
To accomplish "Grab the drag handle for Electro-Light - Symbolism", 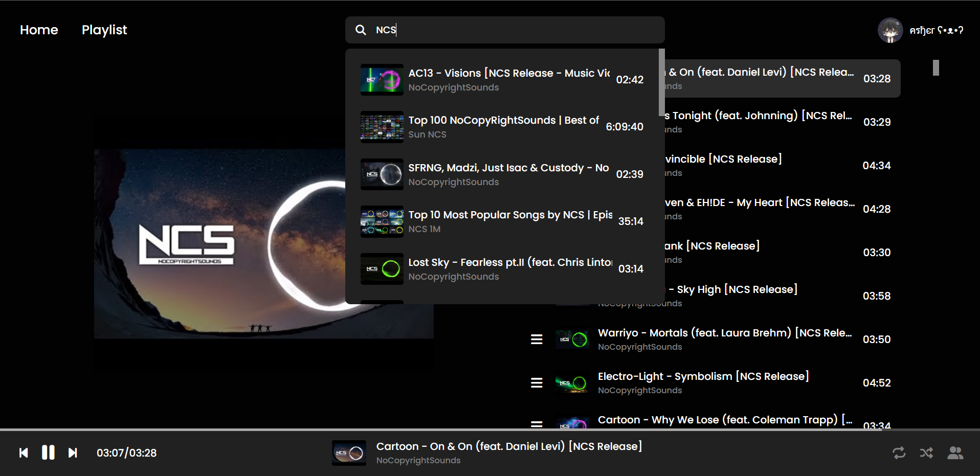I will (x=537, y=383).
